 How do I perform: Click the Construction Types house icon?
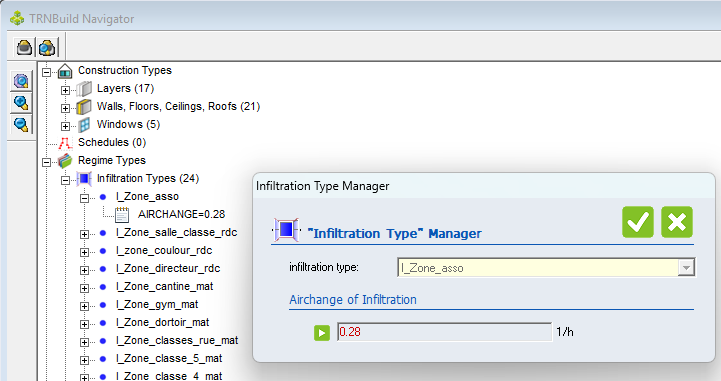click(x=65, y=71)
